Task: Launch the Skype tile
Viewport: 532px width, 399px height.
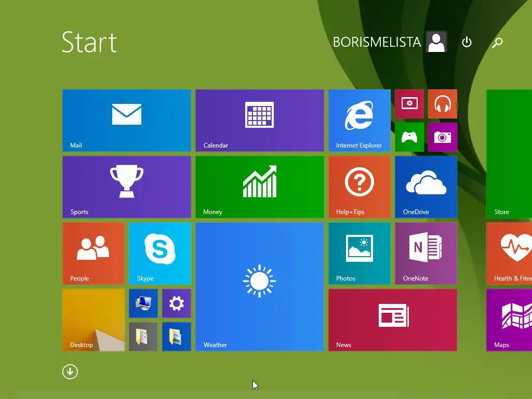Action: point(160,253)
